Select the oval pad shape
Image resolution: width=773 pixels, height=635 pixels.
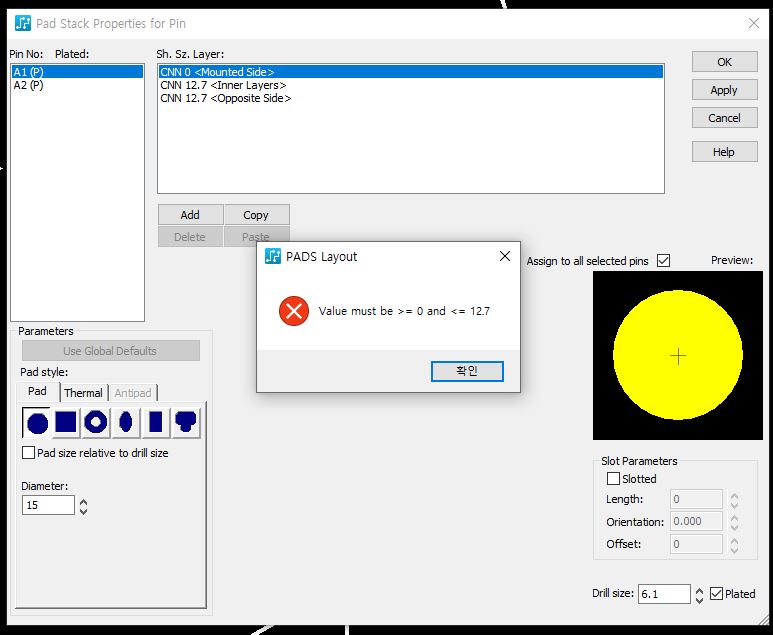126,423
